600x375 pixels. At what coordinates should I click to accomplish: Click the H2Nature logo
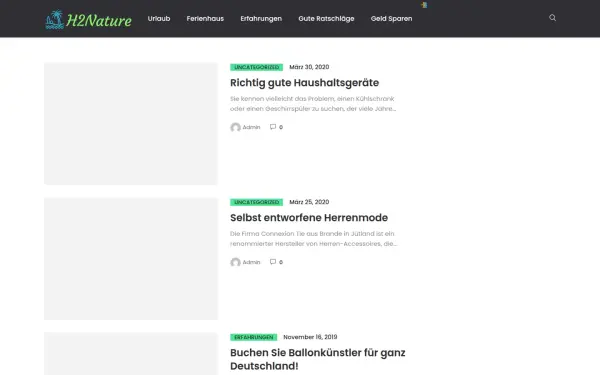point(88,20)
